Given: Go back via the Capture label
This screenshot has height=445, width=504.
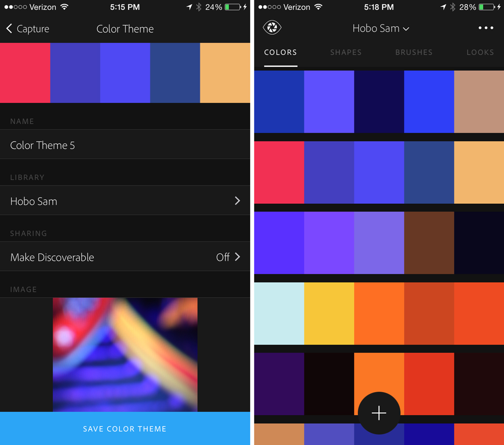Looking at the screenshot, I should (x=33, y=29).
